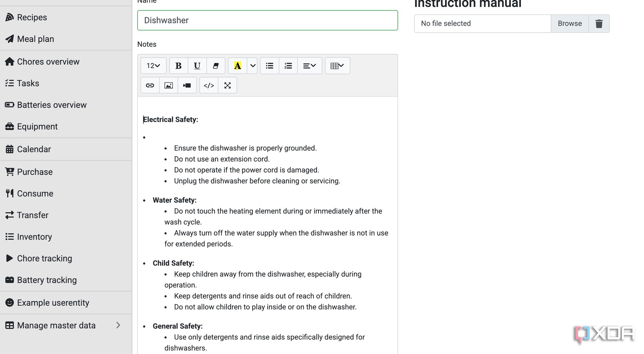
Task: Delete the selected instruction manual file
Action: point(599,23)
